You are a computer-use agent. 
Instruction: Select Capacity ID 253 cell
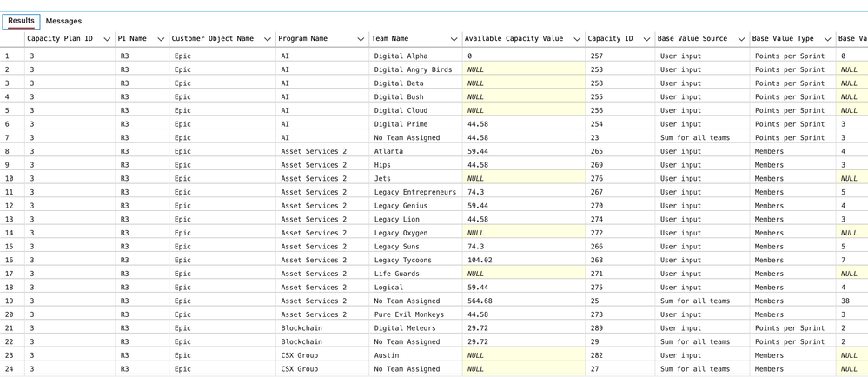pyautogui.click(x=620, y=69)
